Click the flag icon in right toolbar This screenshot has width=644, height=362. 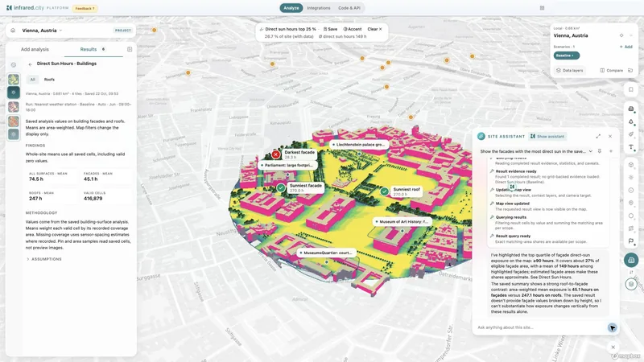[x=631, y=241]
